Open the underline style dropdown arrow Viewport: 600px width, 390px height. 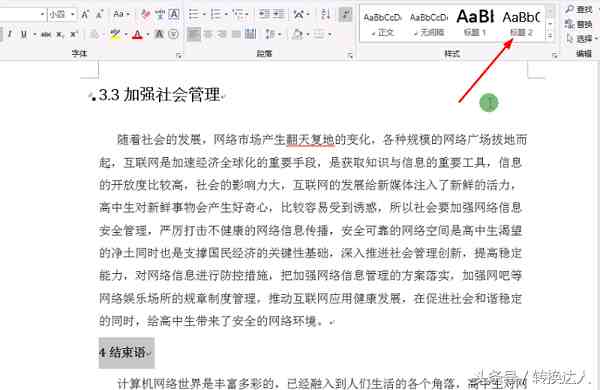point(34,34)
